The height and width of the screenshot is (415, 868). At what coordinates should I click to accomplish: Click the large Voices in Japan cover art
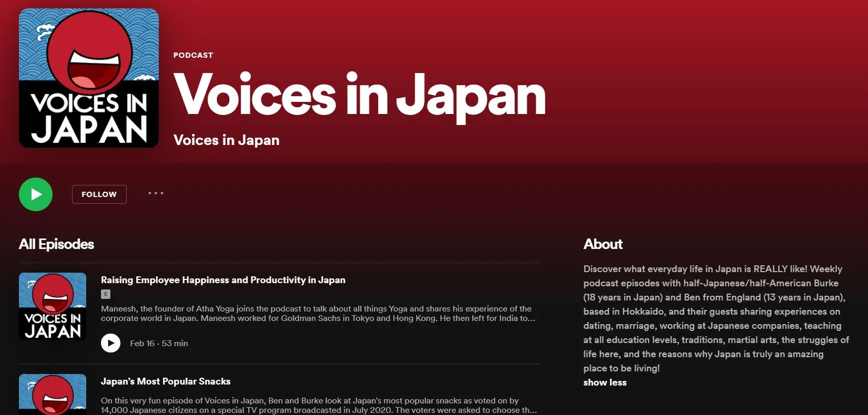click(x=89, y=78)
